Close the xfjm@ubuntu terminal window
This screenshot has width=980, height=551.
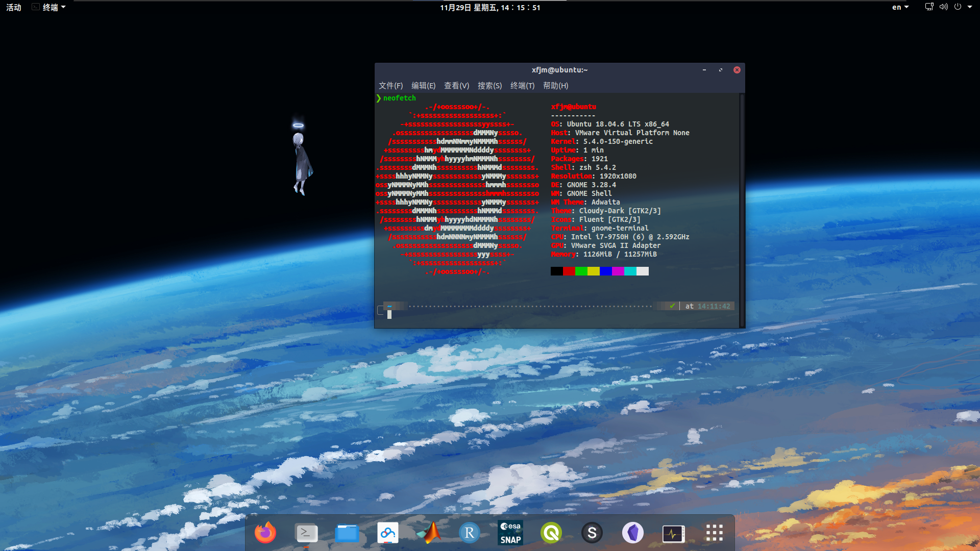tap(737, 70)
